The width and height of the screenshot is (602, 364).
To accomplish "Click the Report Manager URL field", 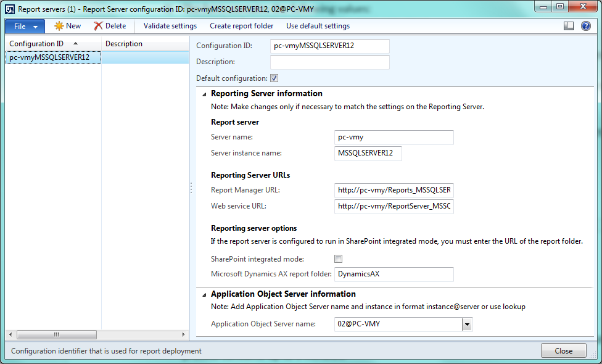I will (394, 191).
